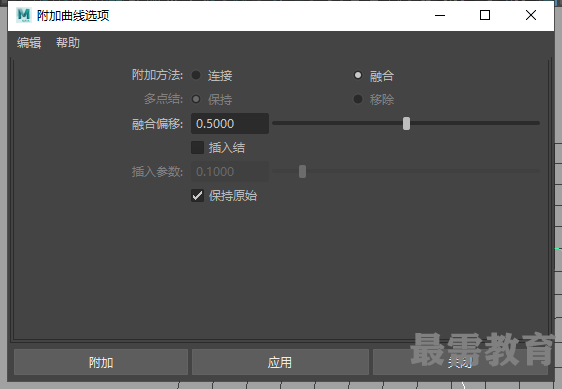562x389 pixels.
Task: Click the 插入参数 slider handle
Action: pos(303,171)
